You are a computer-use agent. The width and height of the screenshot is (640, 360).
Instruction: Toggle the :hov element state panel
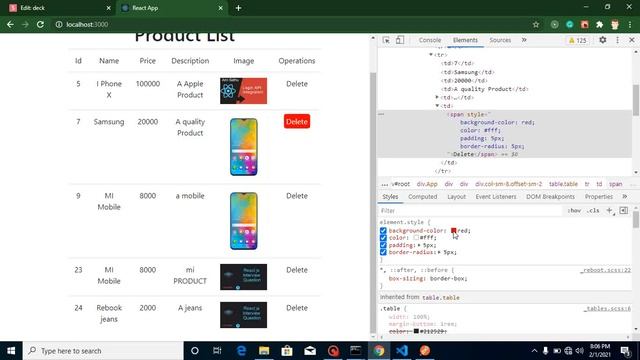coord(574,211)
